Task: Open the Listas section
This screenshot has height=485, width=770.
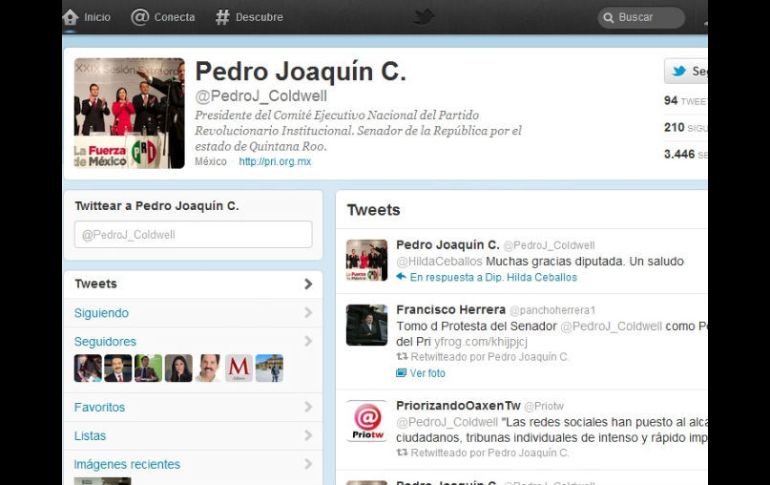Action: click(x=90, y=436)
